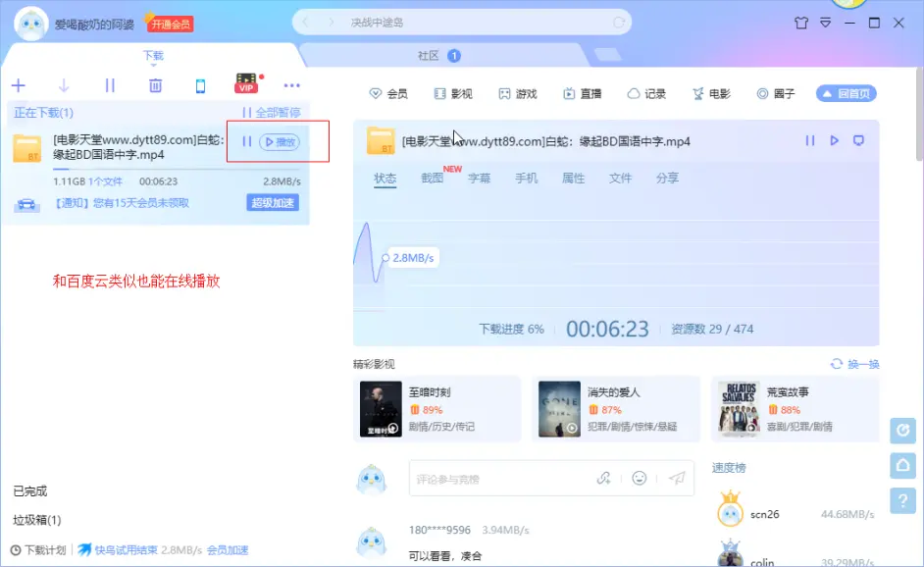Click the new download plus icon
Image resolution: width=924 pixels, height=567 pixels.
pyautogui.click(x=19, y=85)
